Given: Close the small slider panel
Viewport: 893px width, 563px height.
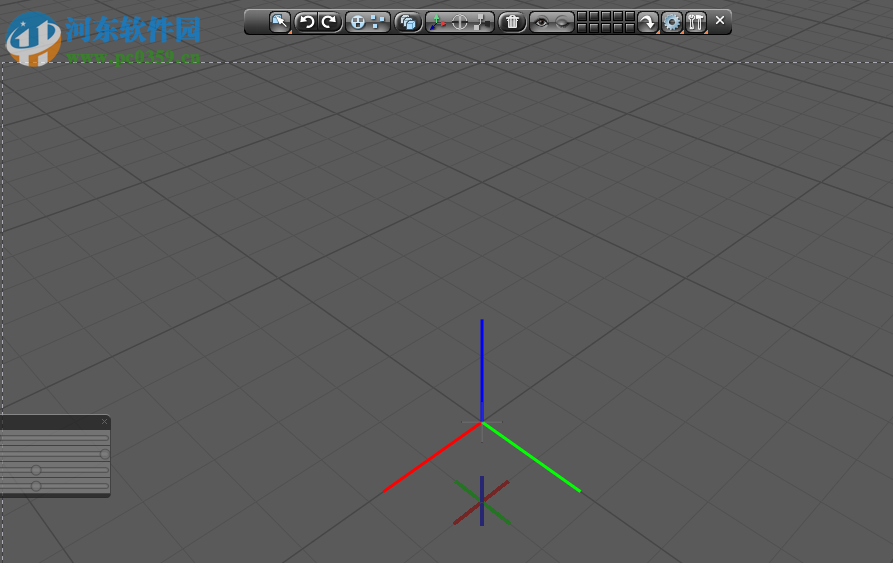Looking at the screenshot, I should pyautogui.click(x=104, y=422).
